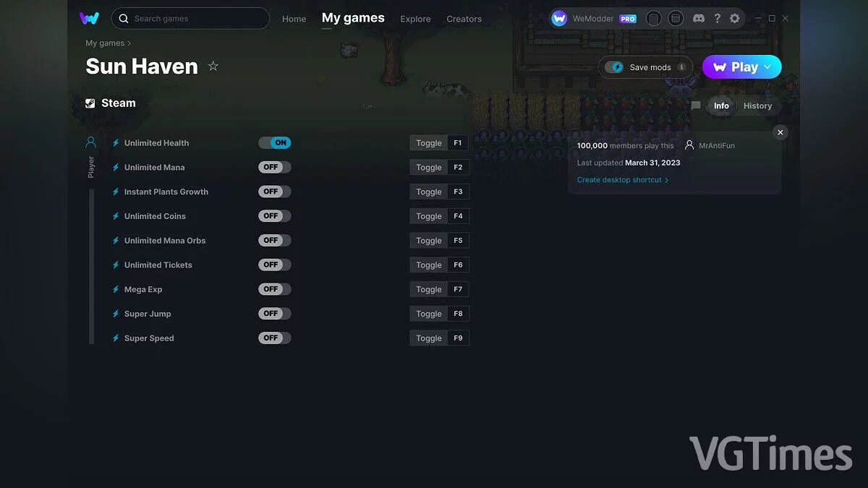The height and width of the screenshot is (488, 868).
Task: Click the Sun Haven title text
Action: point(142,67)
